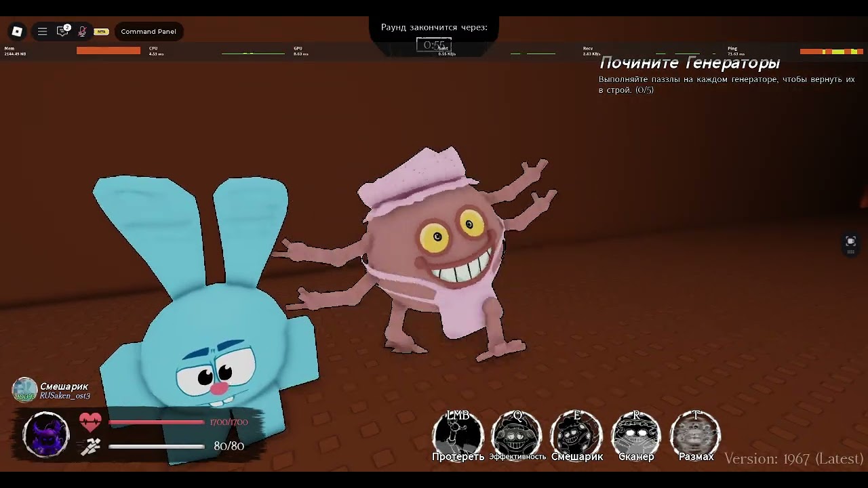The width and height of the screenshot is (868, 488).
Task: Click the Размах ability label
Action: tap(696, 457)
